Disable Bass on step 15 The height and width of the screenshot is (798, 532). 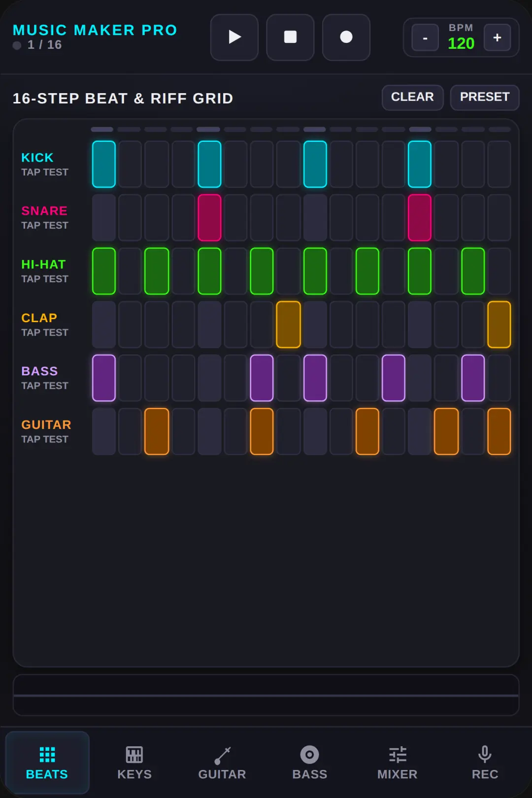(473, 378)
